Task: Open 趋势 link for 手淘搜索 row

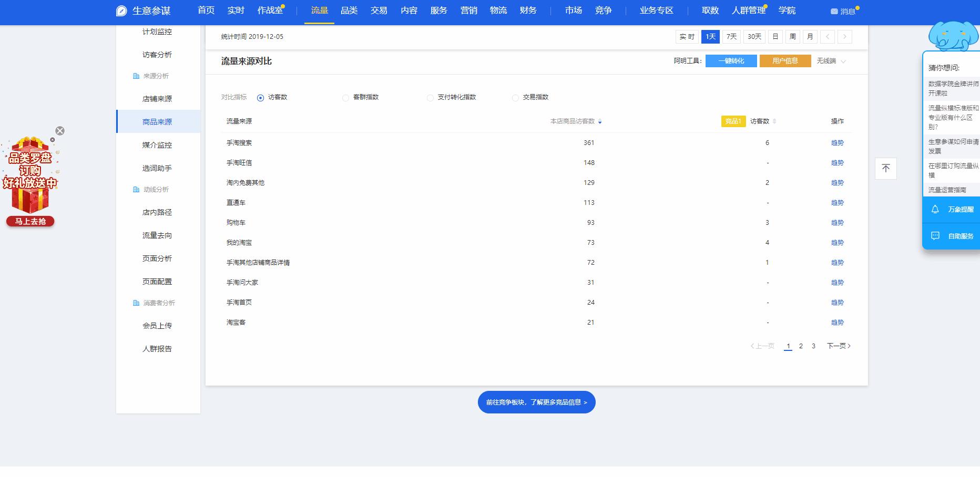Action: pyautogui.click(x=837, y=142)
